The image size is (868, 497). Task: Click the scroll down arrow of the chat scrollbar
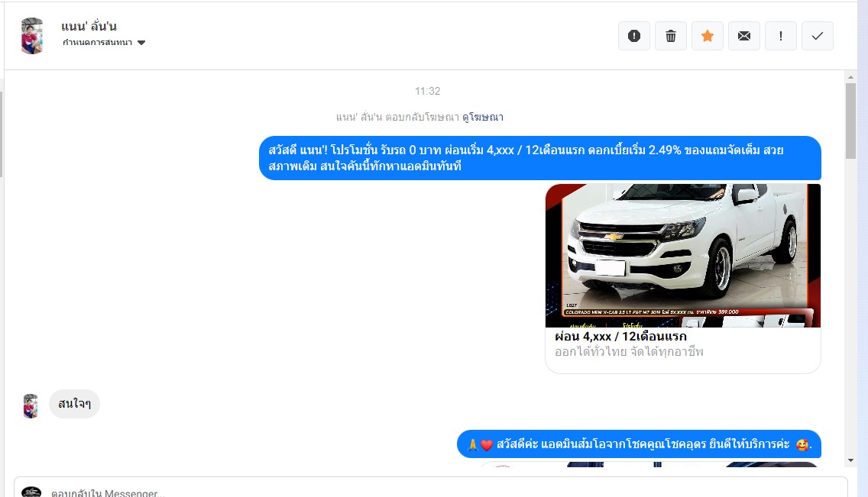[x=851, y=460]
